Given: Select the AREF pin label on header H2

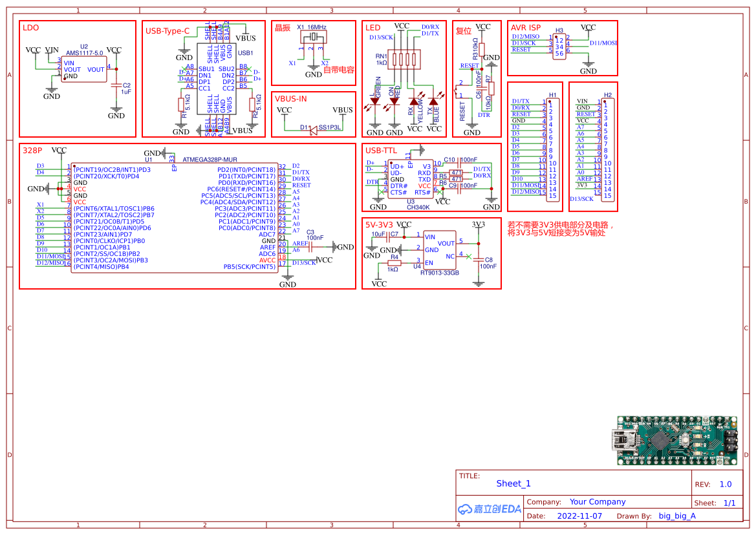Looking at the screenshot, I should tap(586, 179).
